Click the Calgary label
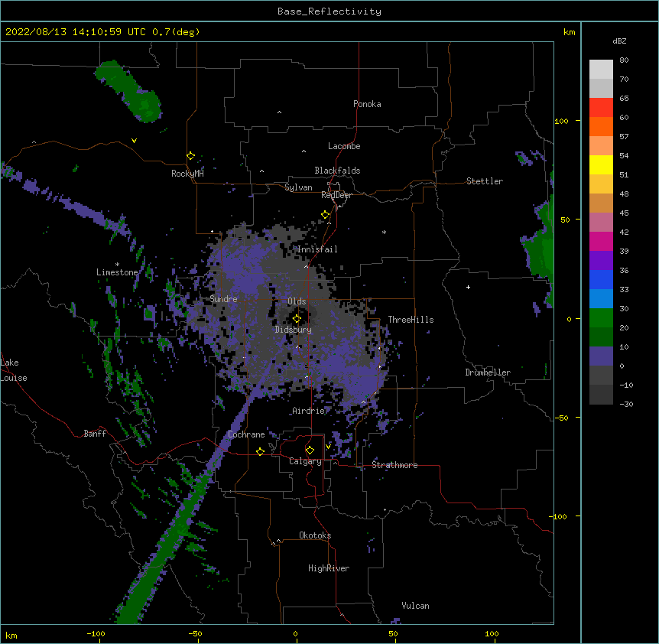 [x=305, y=461]
